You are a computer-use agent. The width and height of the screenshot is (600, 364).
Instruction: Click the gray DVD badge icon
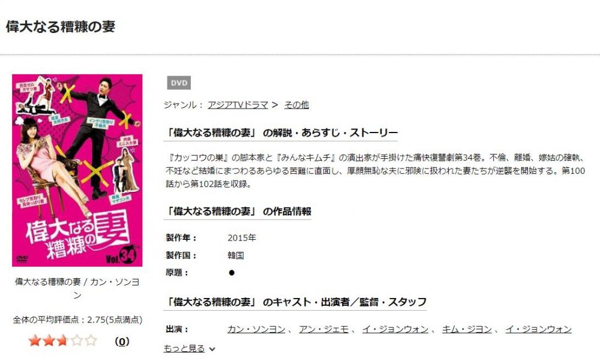pos(179,83)
